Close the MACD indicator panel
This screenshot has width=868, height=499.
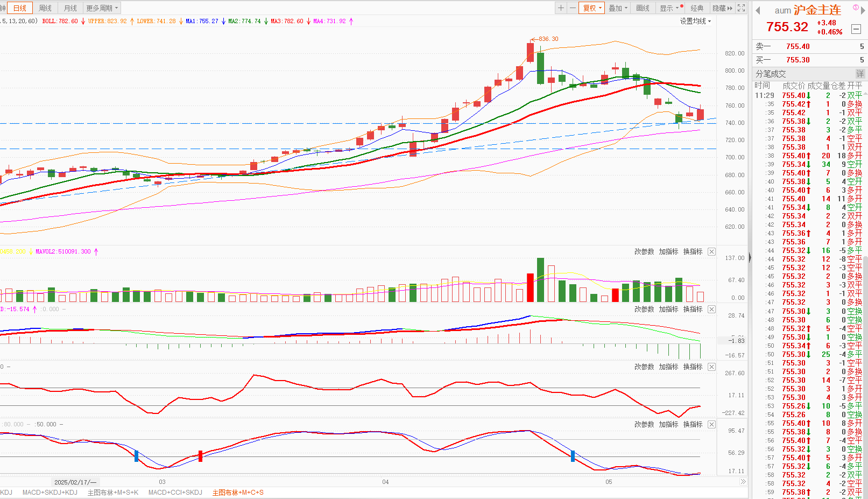[711, 309]
